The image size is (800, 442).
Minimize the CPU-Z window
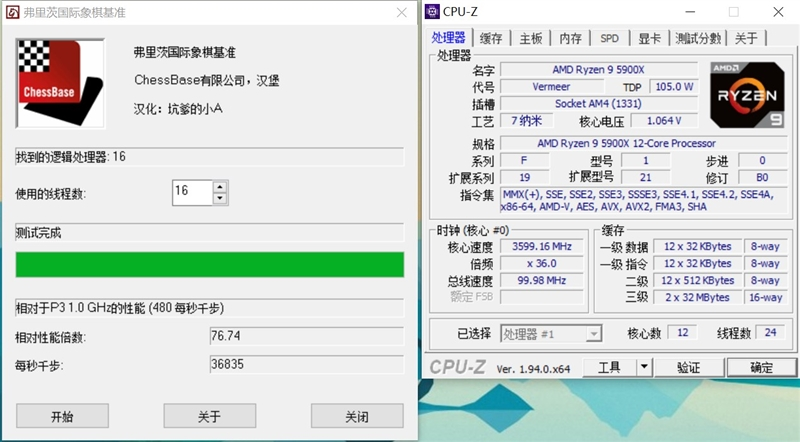pos(690,12)
